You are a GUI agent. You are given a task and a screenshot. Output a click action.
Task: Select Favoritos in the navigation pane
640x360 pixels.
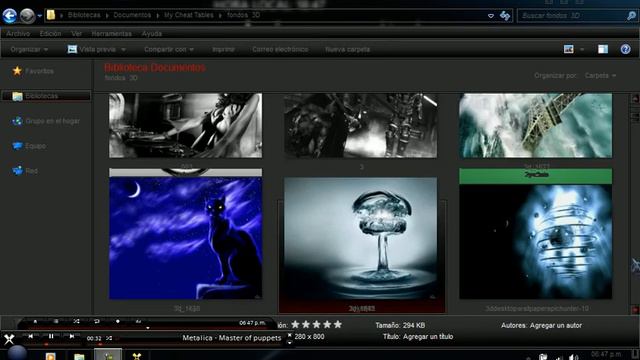[33, 71]
